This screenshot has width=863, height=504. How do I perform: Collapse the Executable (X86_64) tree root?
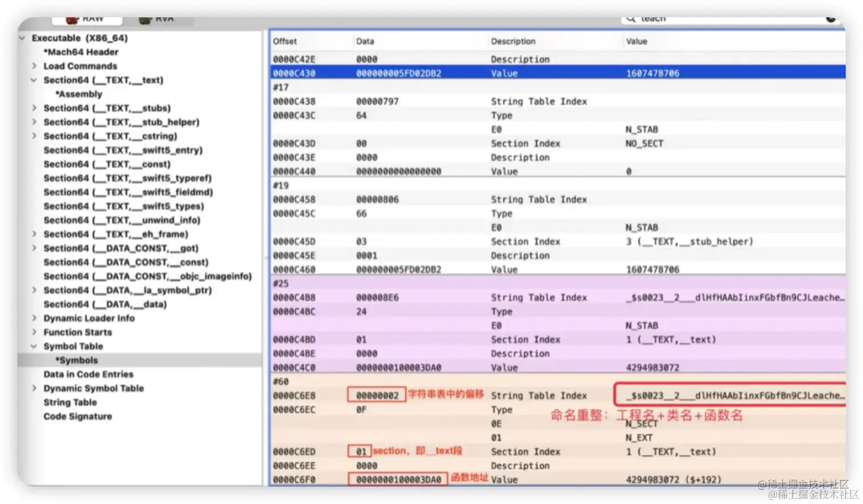pyautogui.click(x=22, y=38)
